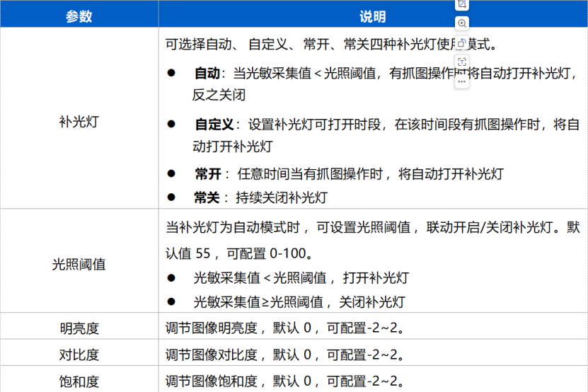Image resolution: width=588 pixels, height=392 pixels.
Task: Click the 调节图像对比度 description text
Action: pyautogui.click(x=211, y=354)
